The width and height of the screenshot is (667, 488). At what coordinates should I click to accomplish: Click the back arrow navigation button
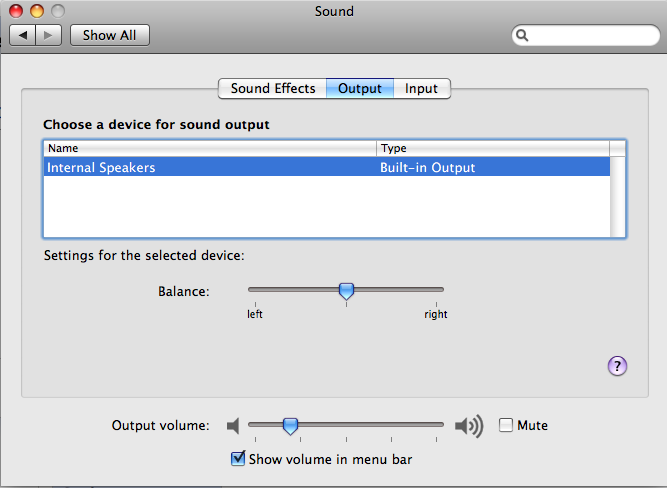(23, 35)
